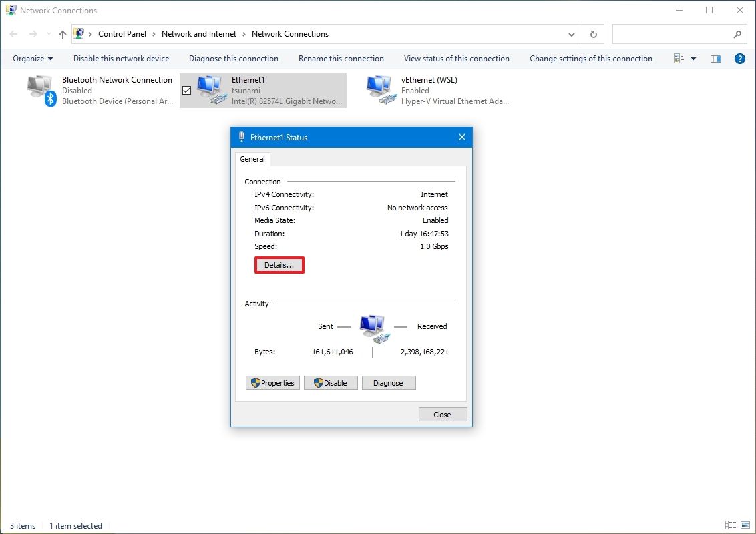Click inside the search box
Screen dimensions: 756x534
(x=675, y=34)
